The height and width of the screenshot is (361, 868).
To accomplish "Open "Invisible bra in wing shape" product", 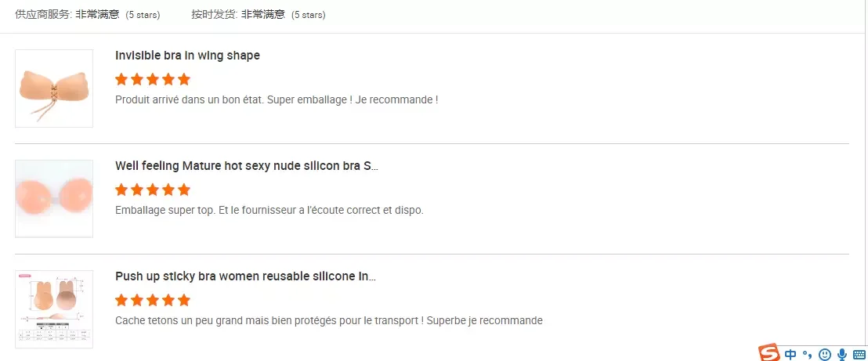I will (x=187, y=56).
